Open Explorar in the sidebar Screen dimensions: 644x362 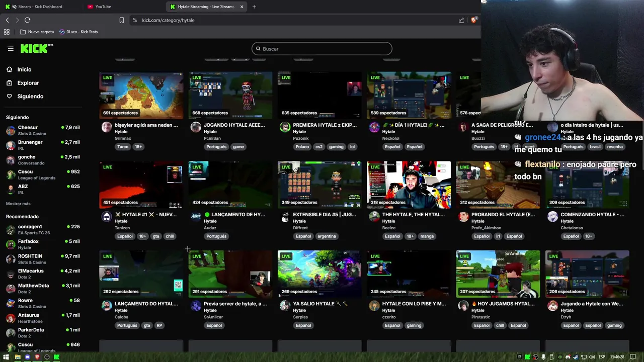pyautogui.click(x=28, y=83)
